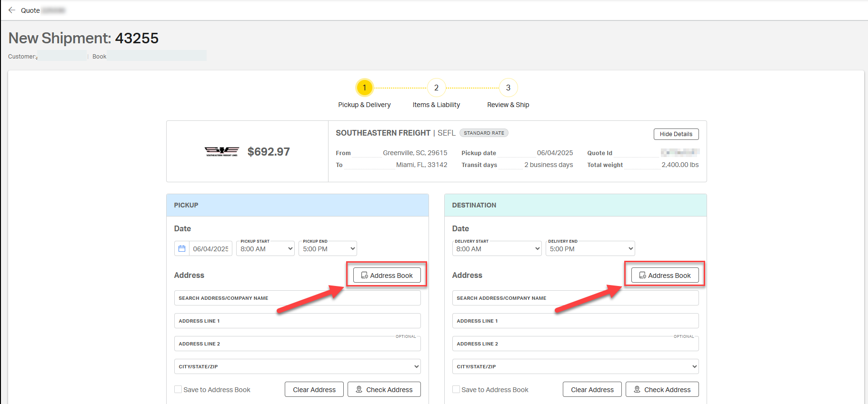The image size is (868, 404).
Task: Go to step 2 Items & Liability
Action: (436, 88)
